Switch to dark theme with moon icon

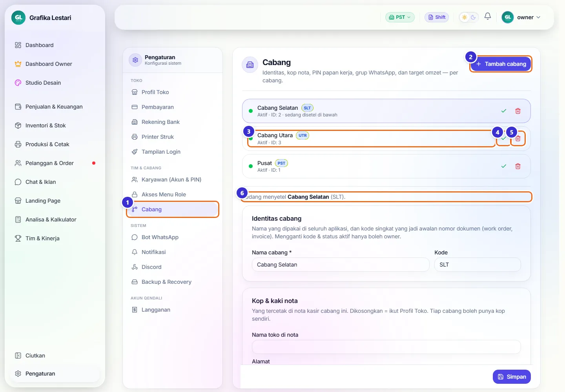(473, 17)
